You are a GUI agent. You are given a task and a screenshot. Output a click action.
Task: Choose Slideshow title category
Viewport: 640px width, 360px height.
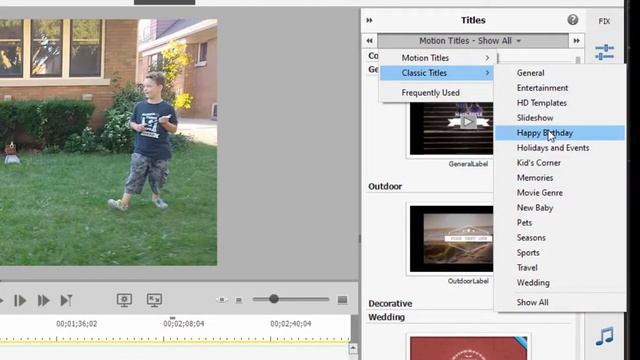[x=560, y=118]
